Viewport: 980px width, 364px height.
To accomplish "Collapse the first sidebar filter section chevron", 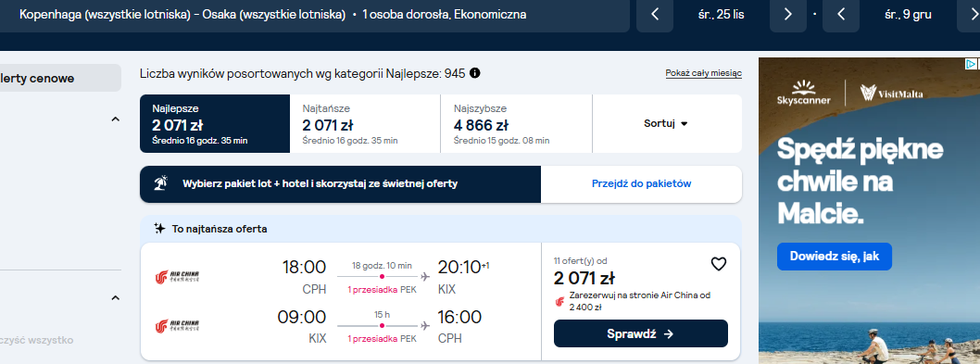I will pos(115,119).
